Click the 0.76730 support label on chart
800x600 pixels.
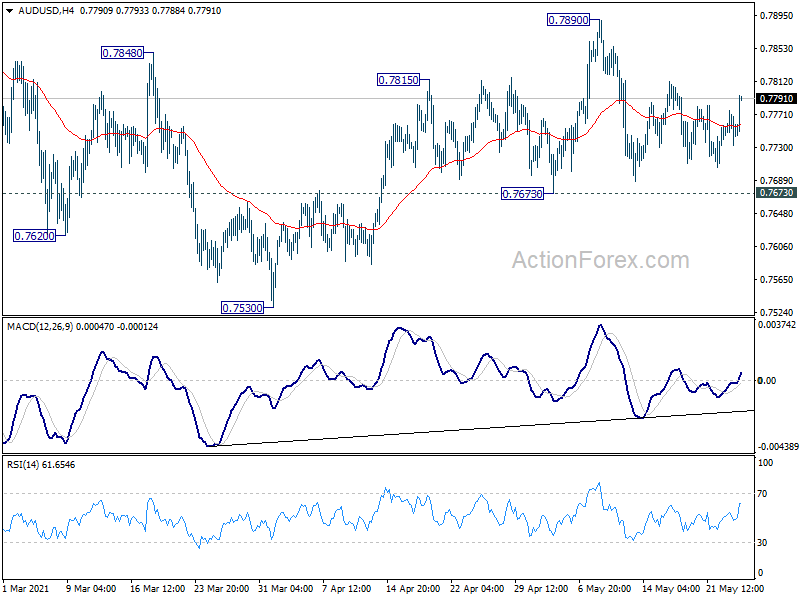click(x=522, y=194)
